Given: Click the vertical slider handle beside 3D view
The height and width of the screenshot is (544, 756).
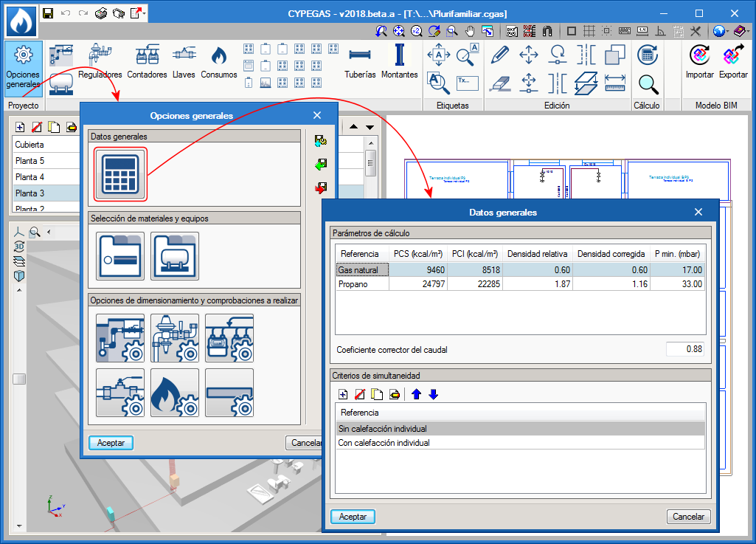Looking at the screenshot, I should point(19,379).
